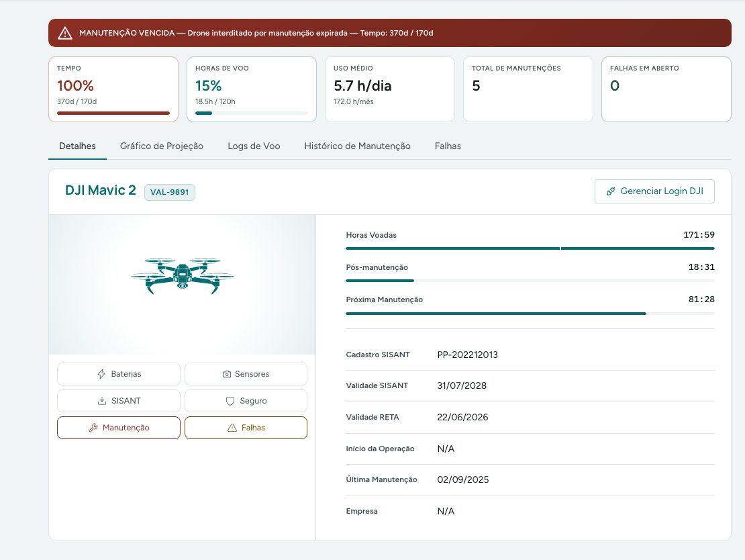The width and height of the screenshot is (745, 560).
Task: Click the drone illustration image
Action: tap(183, 276)
